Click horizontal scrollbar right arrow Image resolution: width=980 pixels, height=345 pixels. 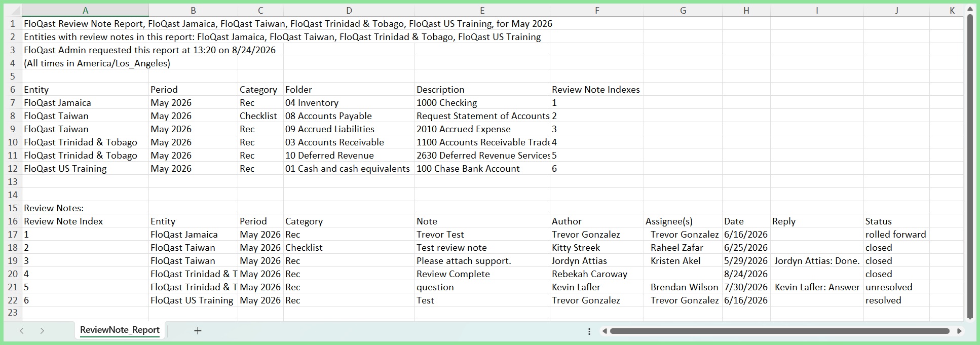point(959,331)
